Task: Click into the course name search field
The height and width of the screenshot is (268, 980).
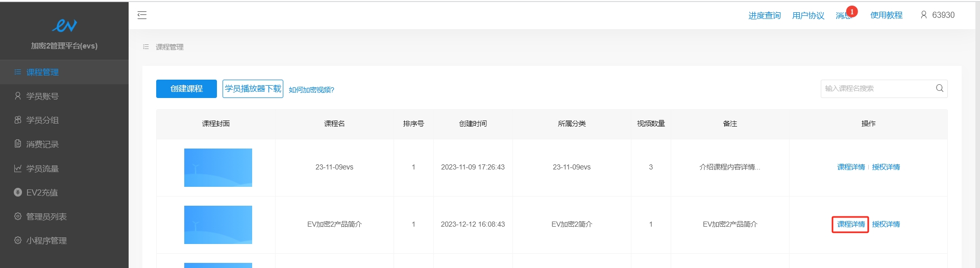Action: point(875,88)
